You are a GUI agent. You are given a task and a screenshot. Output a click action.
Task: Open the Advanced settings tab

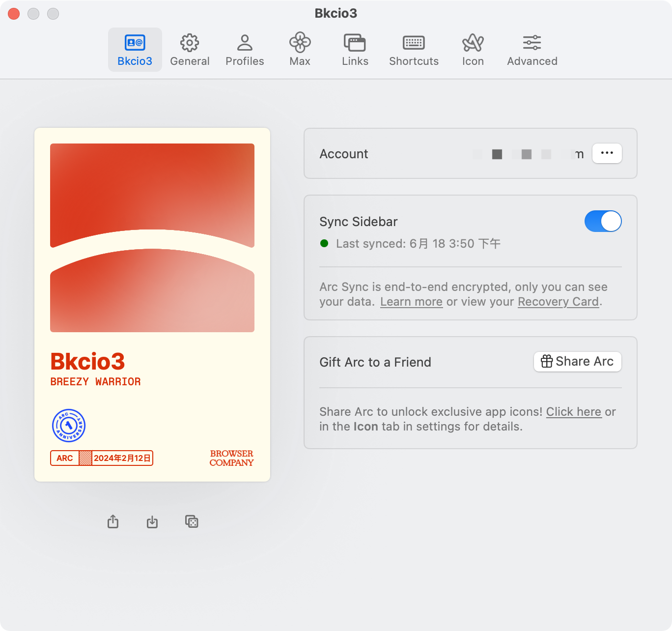tap(532, 50)
